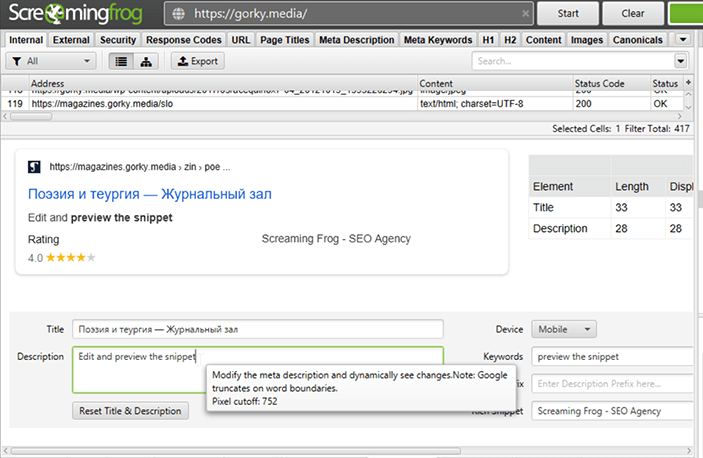Open the tabs overflow dropdown arrow
This screenshot has width=703, height=458.
tap(683, 40)
